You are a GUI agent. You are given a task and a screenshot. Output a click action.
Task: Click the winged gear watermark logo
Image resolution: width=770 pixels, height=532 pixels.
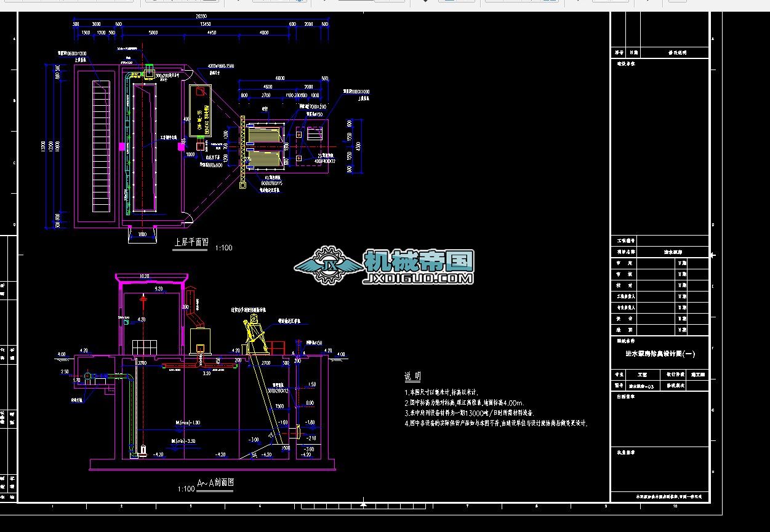point(327,266)
